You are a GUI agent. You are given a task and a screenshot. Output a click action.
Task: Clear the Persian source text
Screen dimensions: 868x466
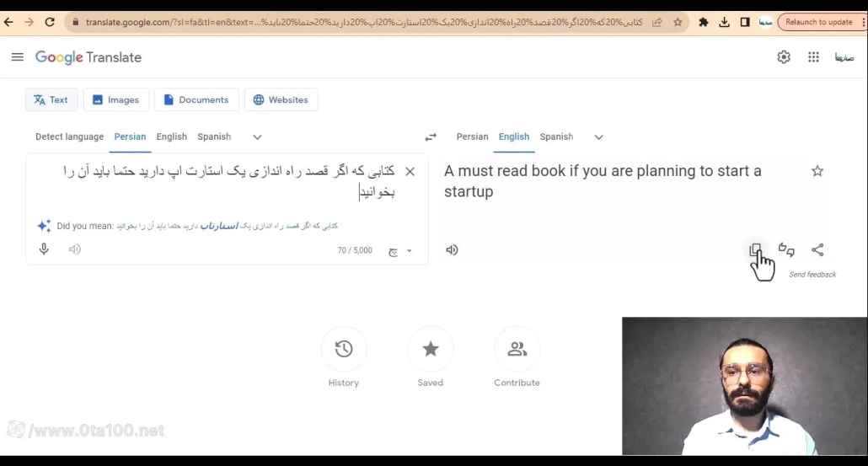(410, 172)
